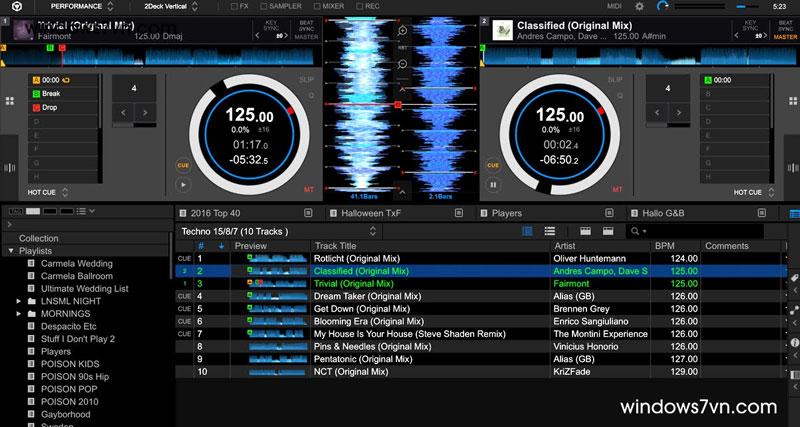The width and height of the screenshot is (800, 427).
Task: Open the tag icon in the right sidebar
Action: tap(794, 278)
